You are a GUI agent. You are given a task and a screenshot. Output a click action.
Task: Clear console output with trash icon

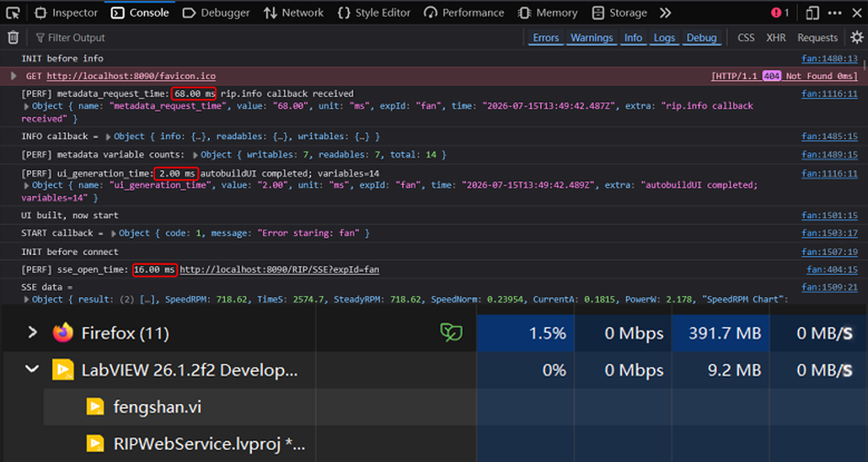coord(13,37)
